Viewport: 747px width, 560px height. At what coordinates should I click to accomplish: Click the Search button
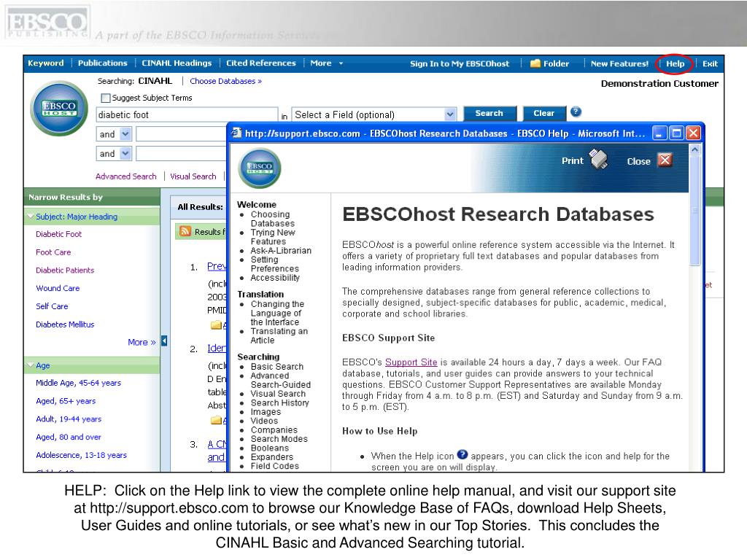[x=489, y=113]
